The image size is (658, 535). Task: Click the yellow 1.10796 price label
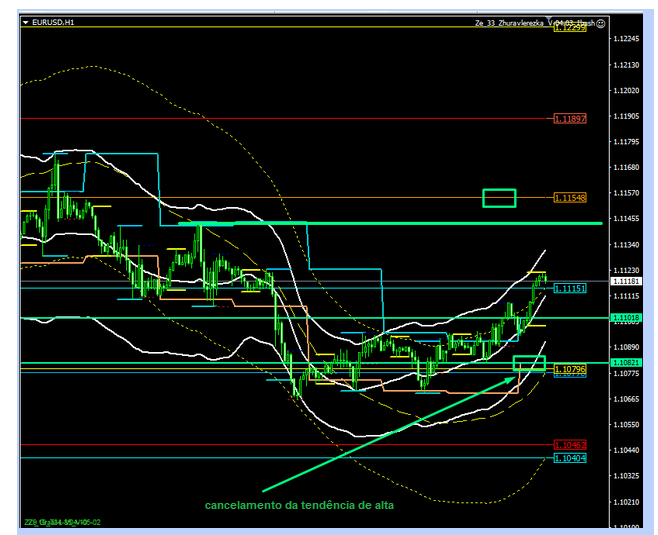569,369
